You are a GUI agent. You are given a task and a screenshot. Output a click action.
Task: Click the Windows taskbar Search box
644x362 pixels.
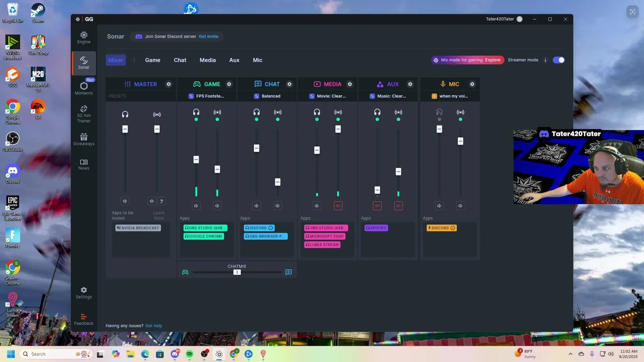tap(55, 354)
